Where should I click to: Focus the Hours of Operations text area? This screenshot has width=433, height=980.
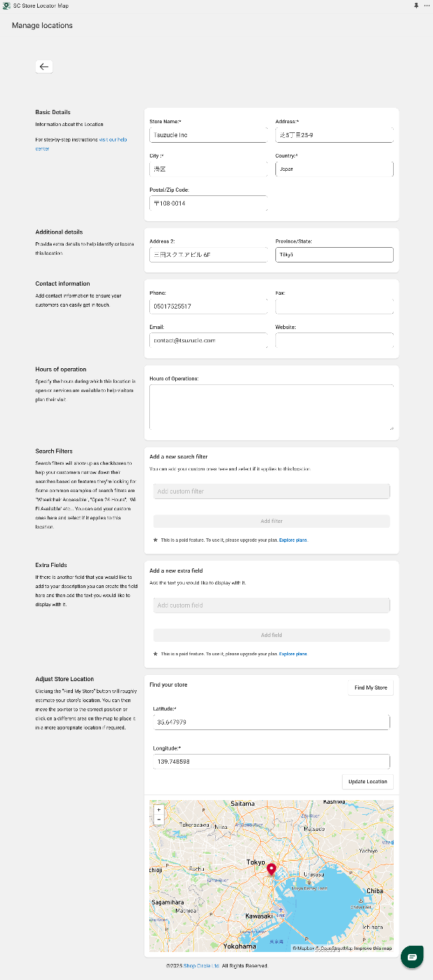tap(271, 407)
